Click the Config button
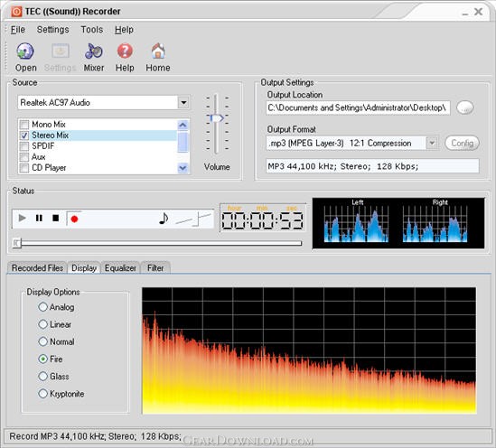Viewport: 496px width, 448px height. point(462,143)
